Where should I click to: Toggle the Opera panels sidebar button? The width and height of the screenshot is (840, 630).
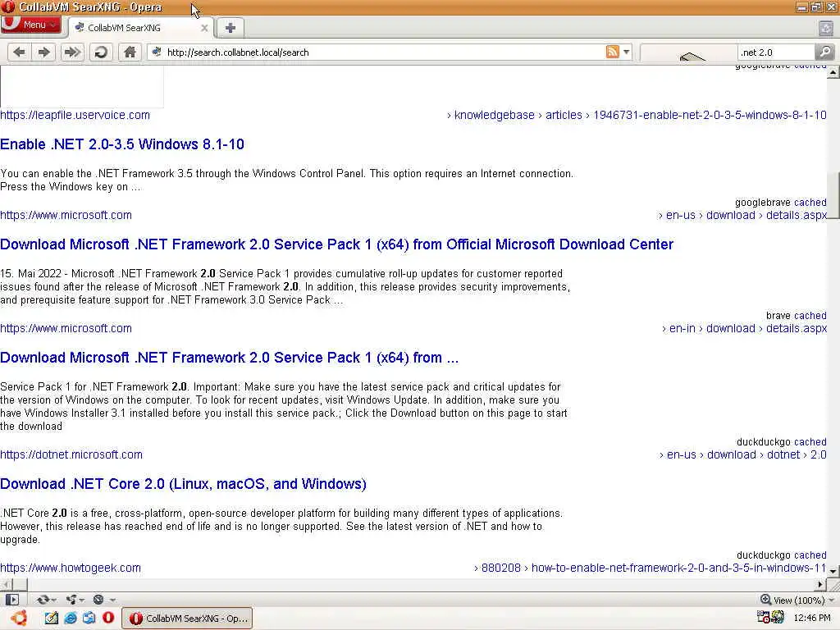click(11, 600)
